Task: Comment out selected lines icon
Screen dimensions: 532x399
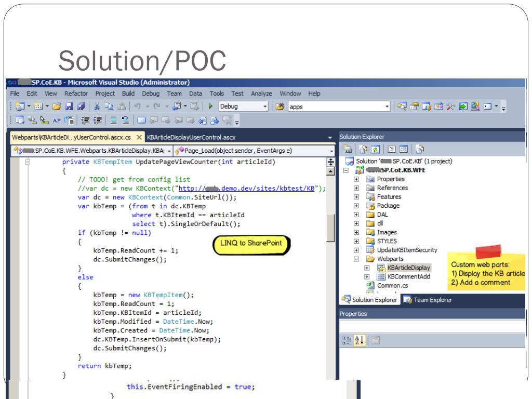Action: point(113,120)
